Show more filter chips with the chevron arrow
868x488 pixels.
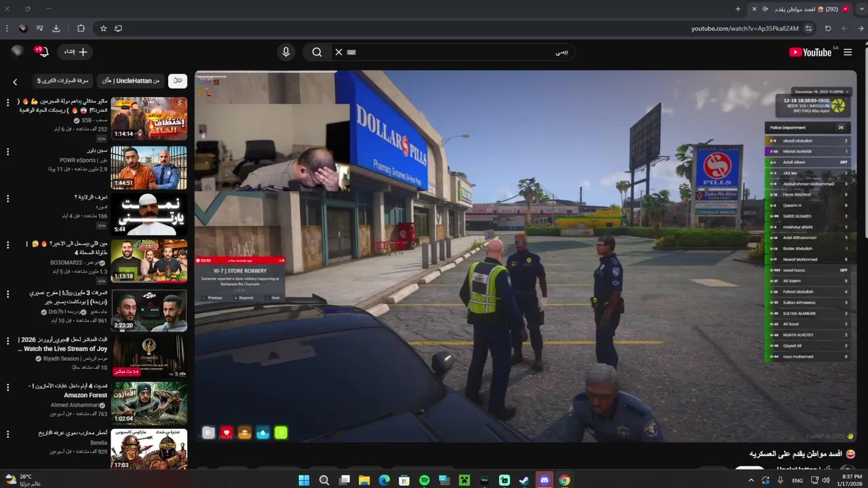pyautogui.click(x=15, y=82)
